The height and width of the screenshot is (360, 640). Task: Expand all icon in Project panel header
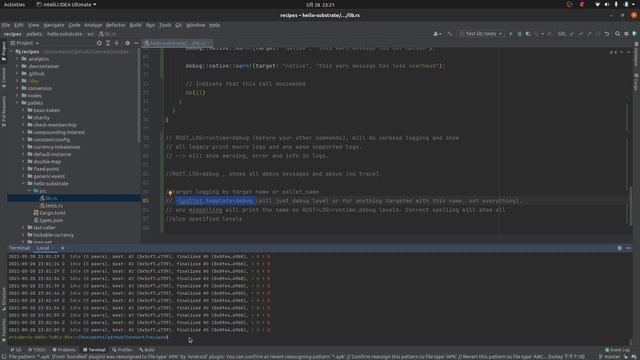tap(108, 43)
